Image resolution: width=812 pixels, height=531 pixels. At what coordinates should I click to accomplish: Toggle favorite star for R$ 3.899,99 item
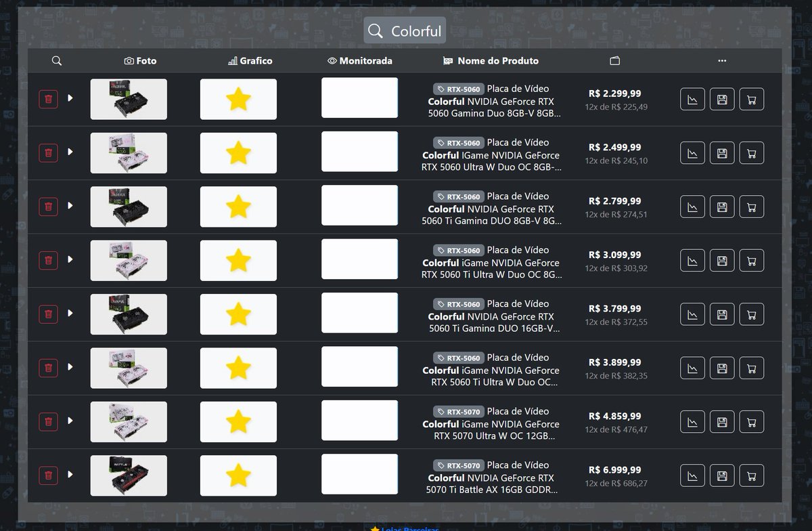[x=238, y=368]
